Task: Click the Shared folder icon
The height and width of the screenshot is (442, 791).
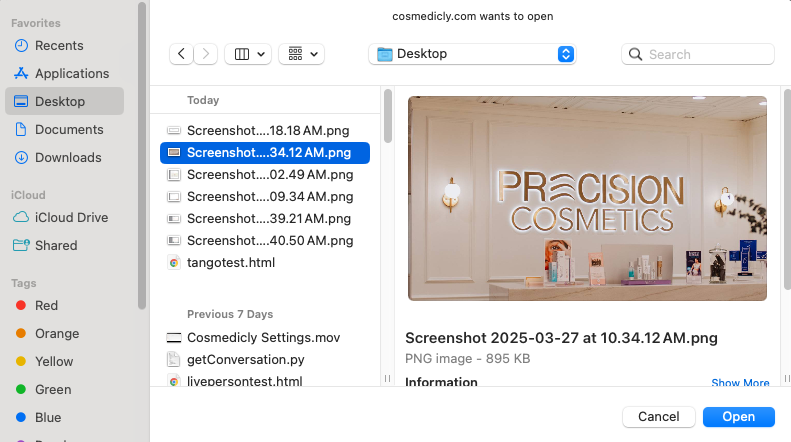Action: 21,245
